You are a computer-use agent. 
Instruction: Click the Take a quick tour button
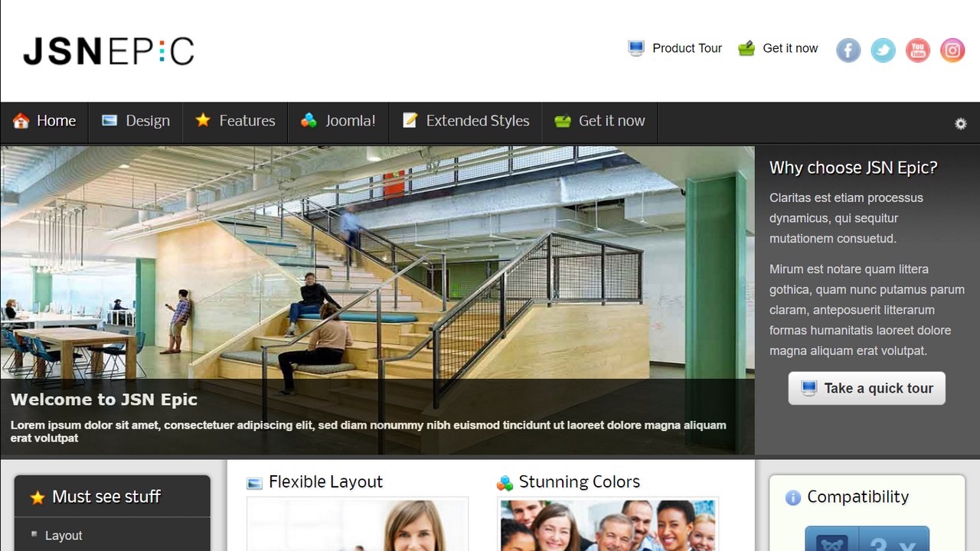[867, 388]
